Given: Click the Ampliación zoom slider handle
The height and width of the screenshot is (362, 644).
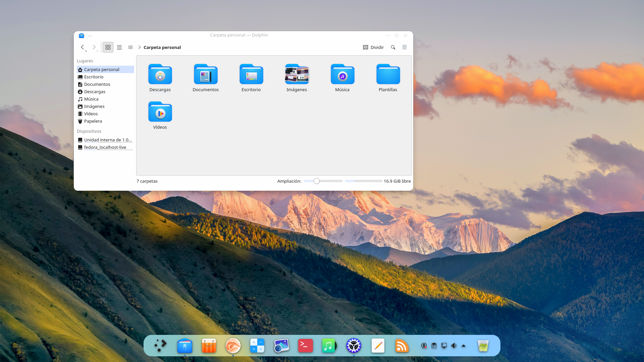Looking at the screenshot, I should point(317,181).
